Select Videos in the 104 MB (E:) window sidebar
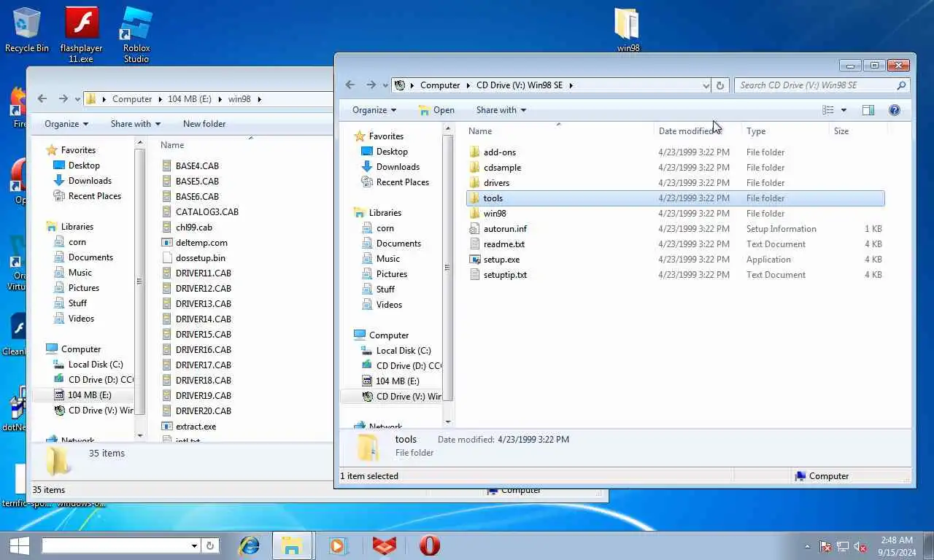The width and height of the screenshot is (934, 560). pyautogui.click(x=82, y=319)
